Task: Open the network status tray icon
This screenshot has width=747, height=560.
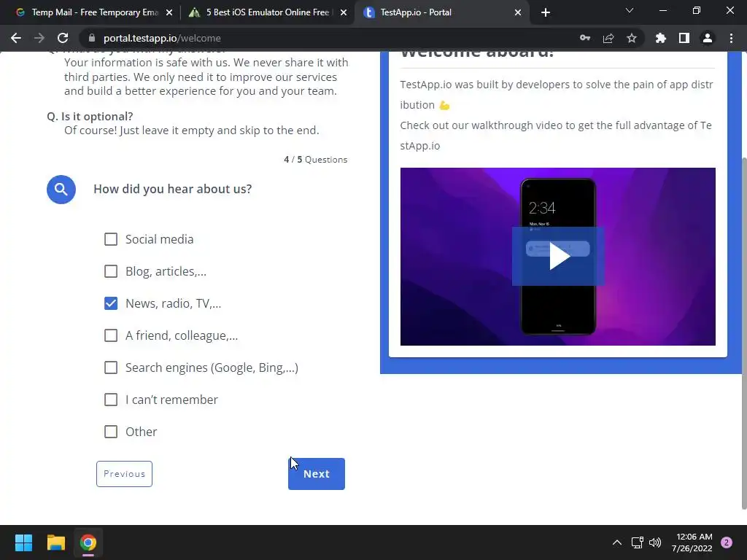Action: 637,542
